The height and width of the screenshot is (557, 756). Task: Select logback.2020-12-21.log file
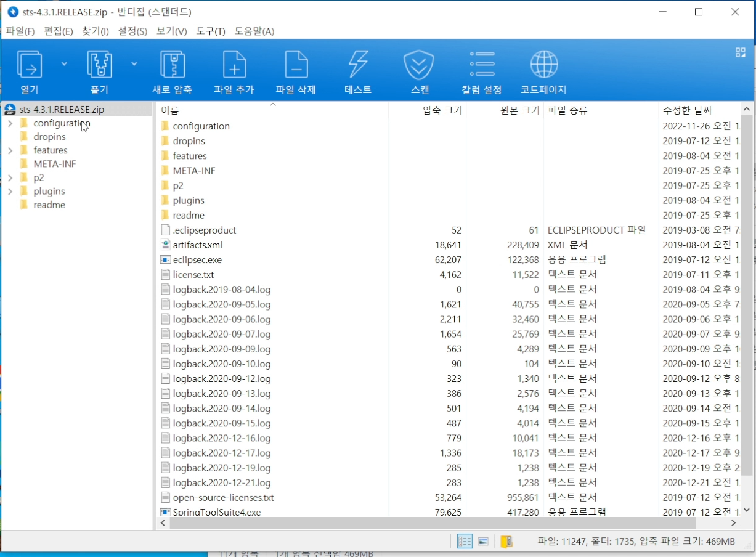pos(222,482)
